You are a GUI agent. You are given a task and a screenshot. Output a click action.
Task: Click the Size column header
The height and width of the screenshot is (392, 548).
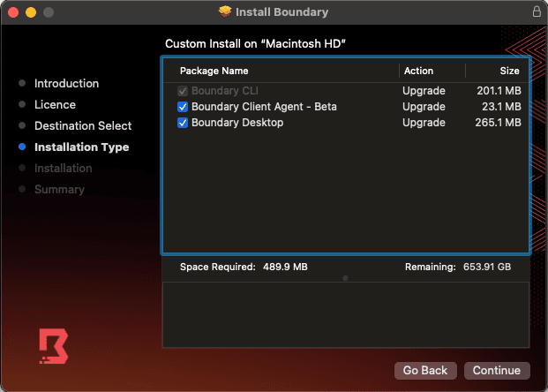510,71
